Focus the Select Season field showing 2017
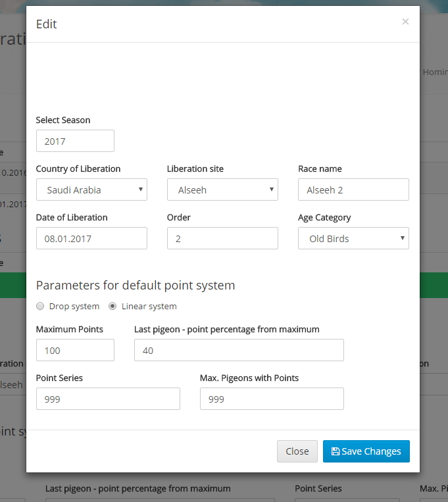448x502 pixels. tap(75, 141)
